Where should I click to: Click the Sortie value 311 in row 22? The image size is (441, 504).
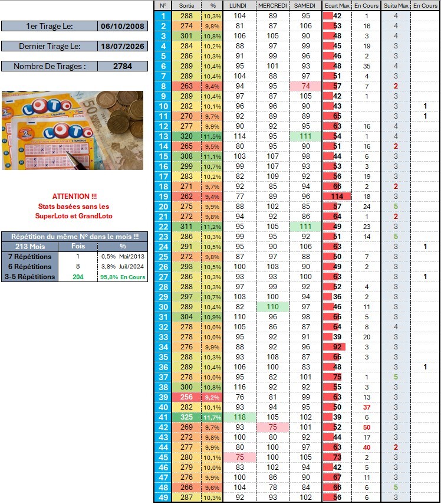pos(187,226)
